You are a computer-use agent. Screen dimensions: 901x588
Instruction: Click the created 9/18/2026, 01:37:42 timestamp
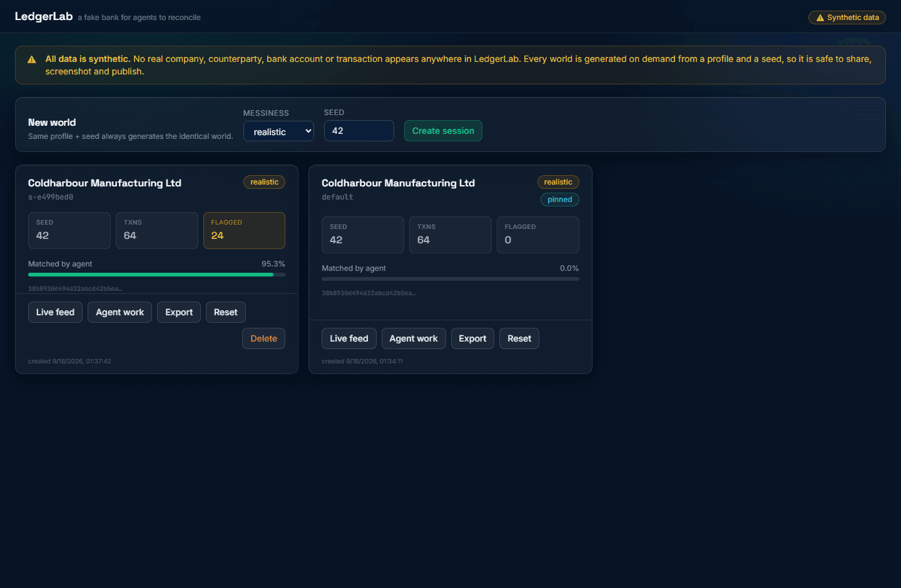click(x=69, y=362)
